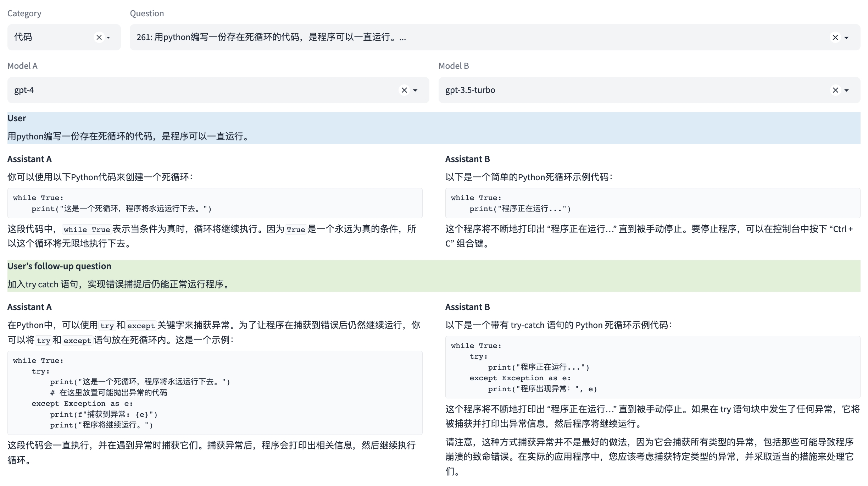Clear the gpt-4 Model A selection

tap(404, 90)
